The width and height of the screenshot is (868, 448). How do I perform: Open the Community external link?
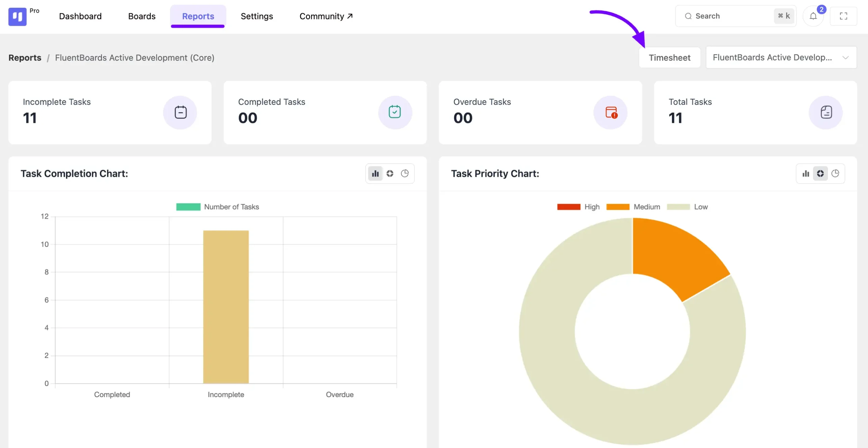point(326,16)
